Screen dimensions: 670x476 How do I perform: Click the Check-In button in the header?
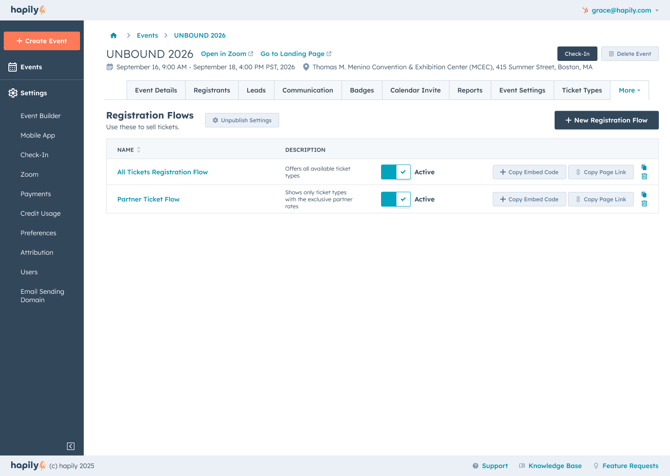point(577,54)
